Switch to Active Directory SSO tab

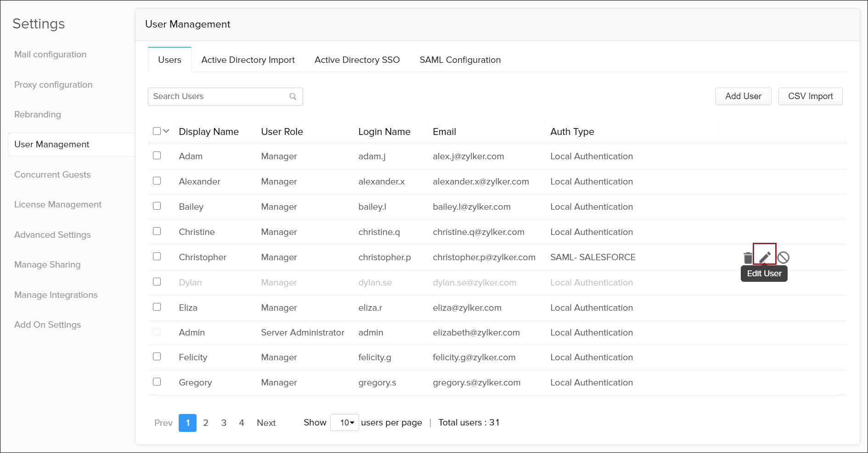click(357, 60)
